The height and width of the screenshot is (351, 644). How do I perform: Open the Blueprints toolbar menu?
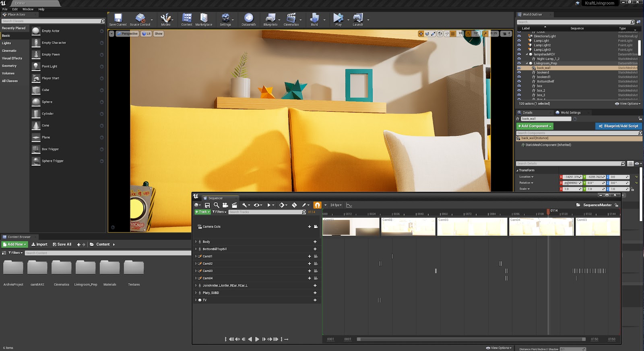click(x=270, y=19)
